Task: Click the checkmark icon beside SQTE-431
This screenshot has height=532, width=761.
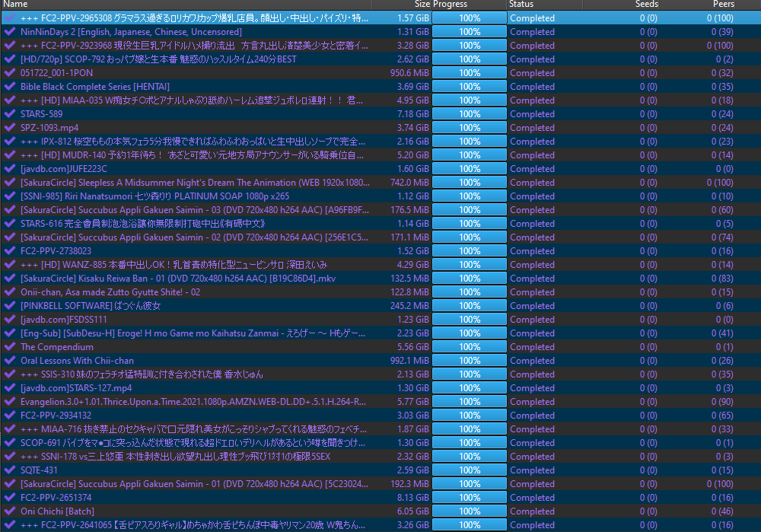Action: click(x=9, y=470)
